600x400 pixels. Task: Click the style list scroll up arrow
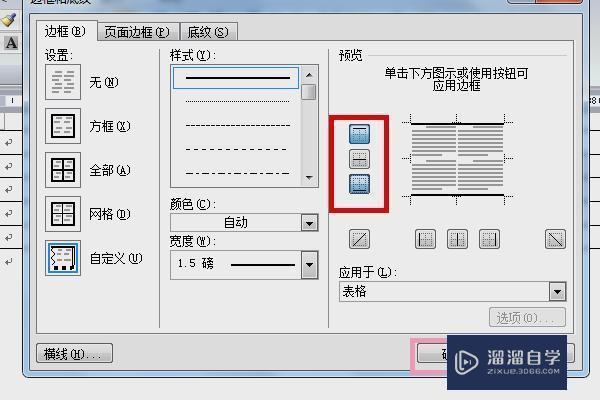(x=309, y=75)
